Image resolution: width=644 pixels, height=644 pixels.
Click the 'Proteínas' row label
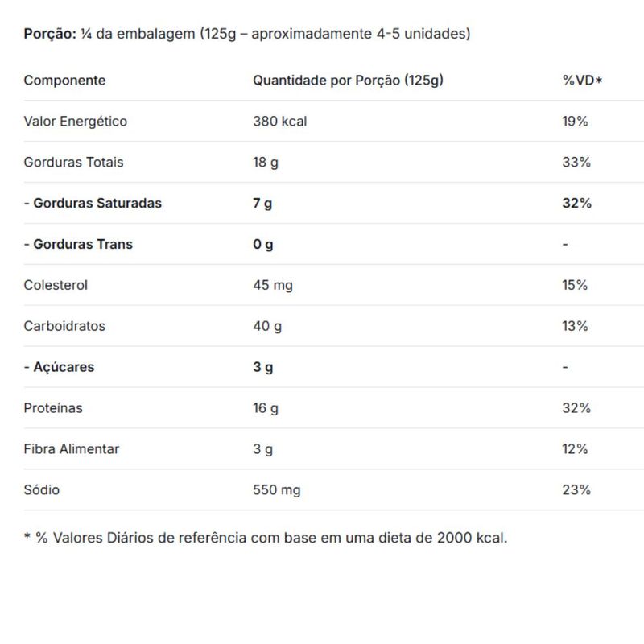click(x=53, y=409)
